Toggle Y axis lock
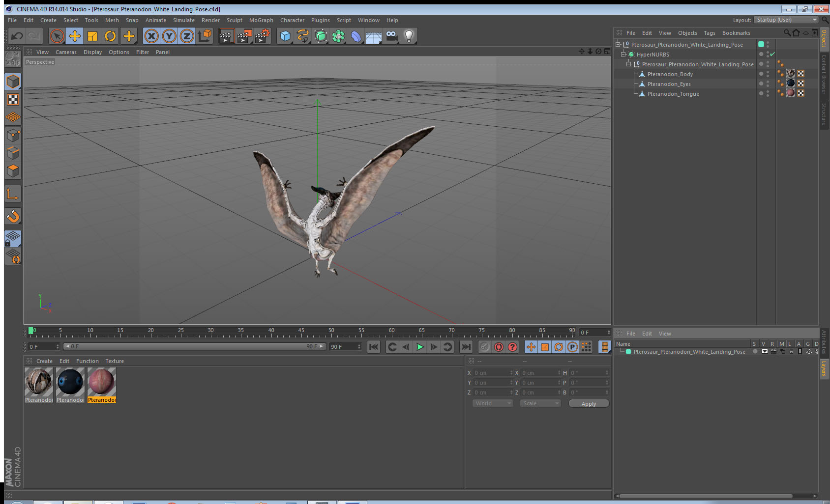830x504 pixels. click(x=169, y=36)
